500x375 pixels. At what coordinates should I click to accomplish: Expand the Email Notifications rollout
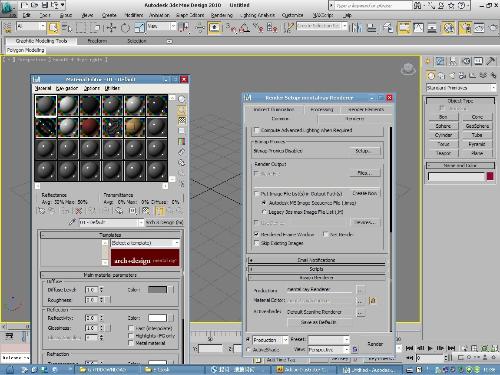[316, 260]
